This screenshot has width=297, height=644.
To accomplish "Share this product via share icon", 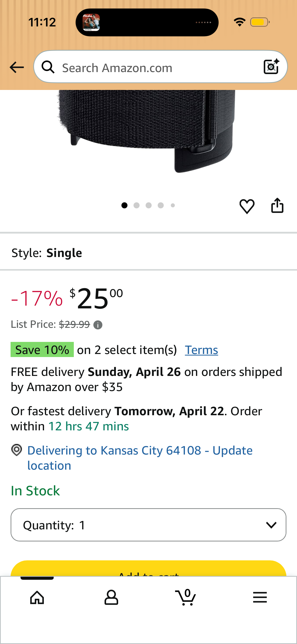I will [x=277, y=205].
